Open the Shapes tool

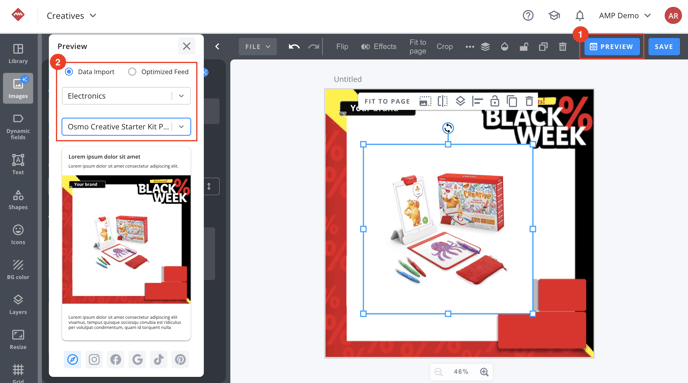[18, 199]
